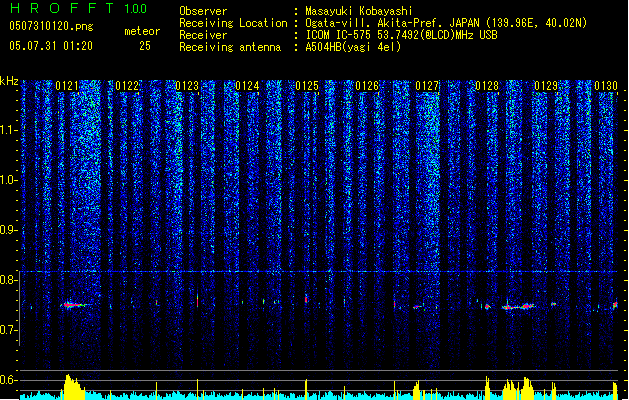Screen dimensions: 629x400
Task: Click the meteor count label
Action: pyautogui.click(x=142, y=31)
